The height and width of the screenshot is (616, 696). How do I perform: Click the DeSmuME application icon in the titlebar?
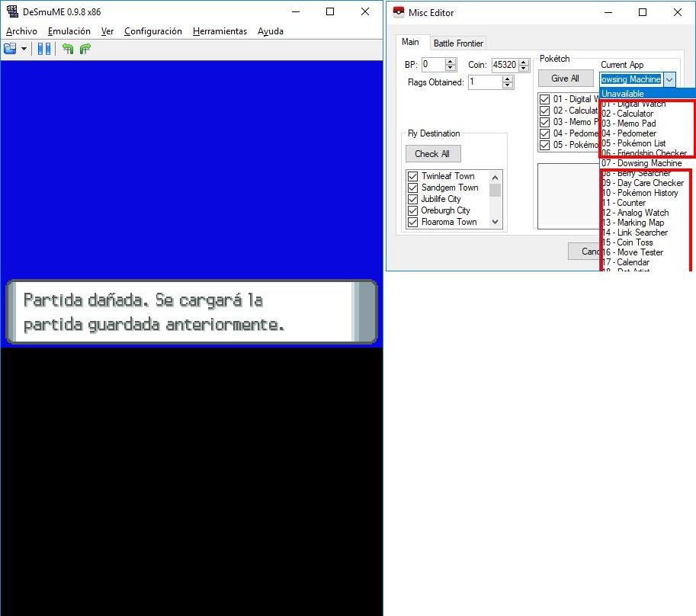tap(11, 11)
